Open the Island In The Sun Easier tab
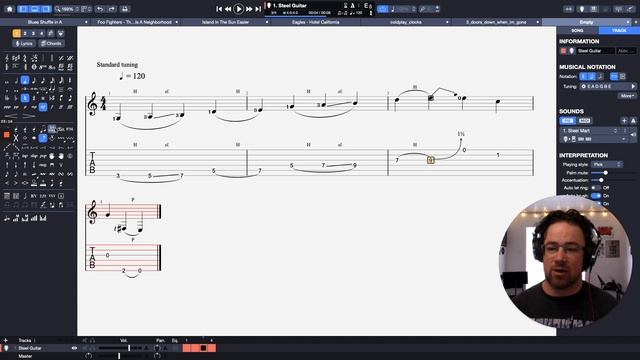Screen dimensions: 640x360 tap(225, 22)
